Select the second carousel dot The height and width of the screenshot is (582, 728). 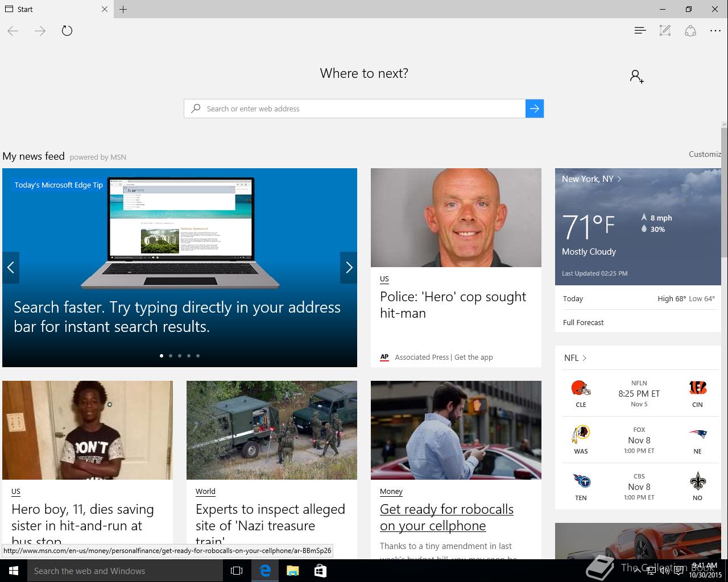click(x=171, y=356)
